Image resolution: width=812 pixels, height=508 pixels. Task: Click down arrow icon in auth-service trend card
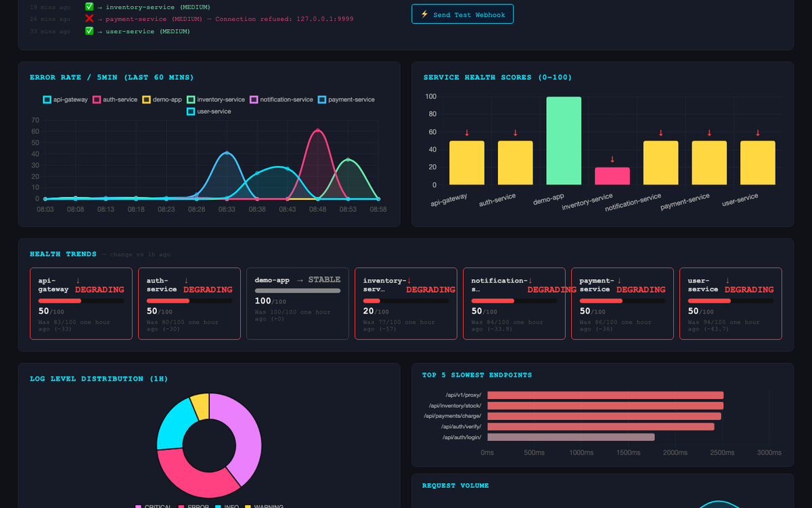tap(186, 280)
